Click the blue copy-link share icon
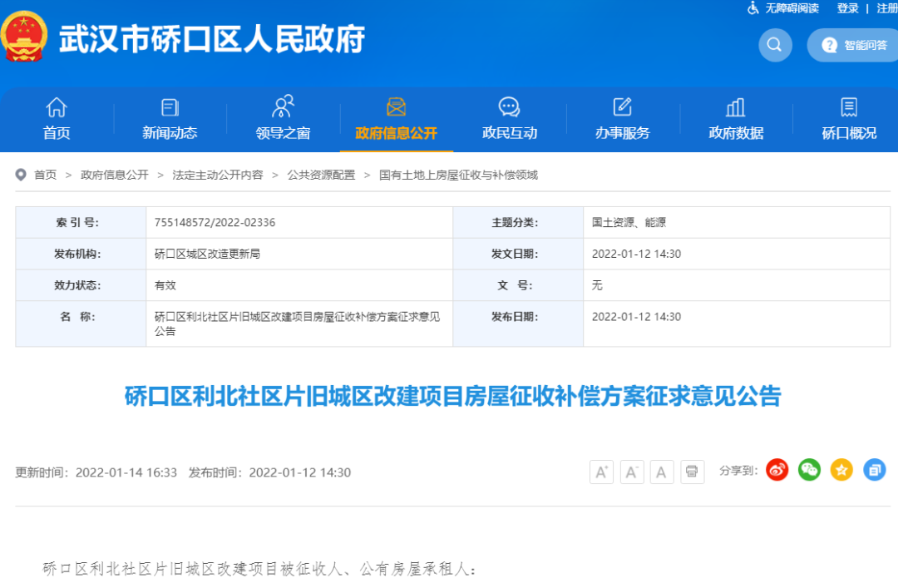 click(x=874, y=470)
